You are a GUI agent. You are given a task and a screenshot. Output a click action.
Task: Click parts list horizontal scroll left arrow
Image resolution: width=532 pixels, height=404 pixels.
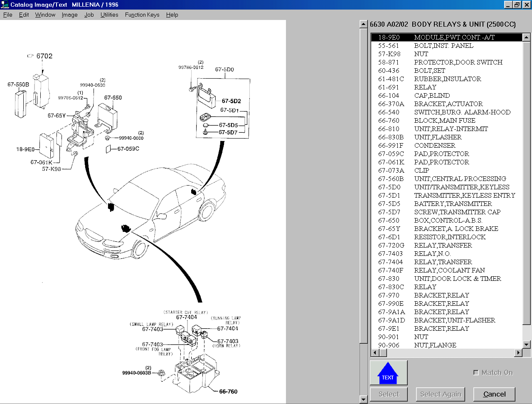pyautogui.click(x=375, y=353)
